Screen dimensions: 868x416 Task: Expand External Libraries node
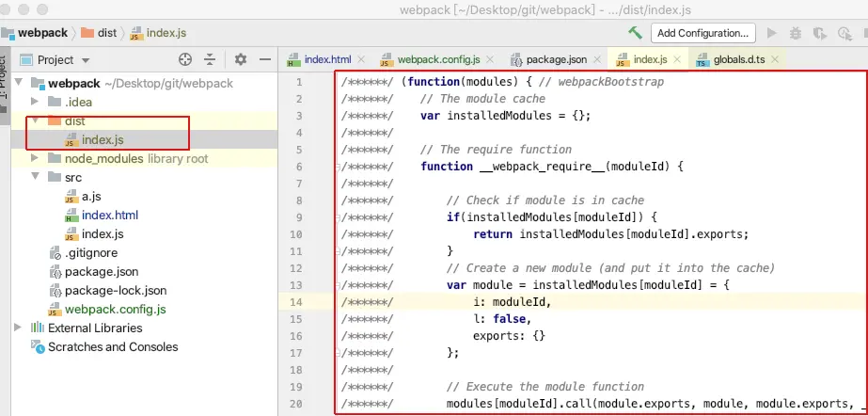coord(18,328)
